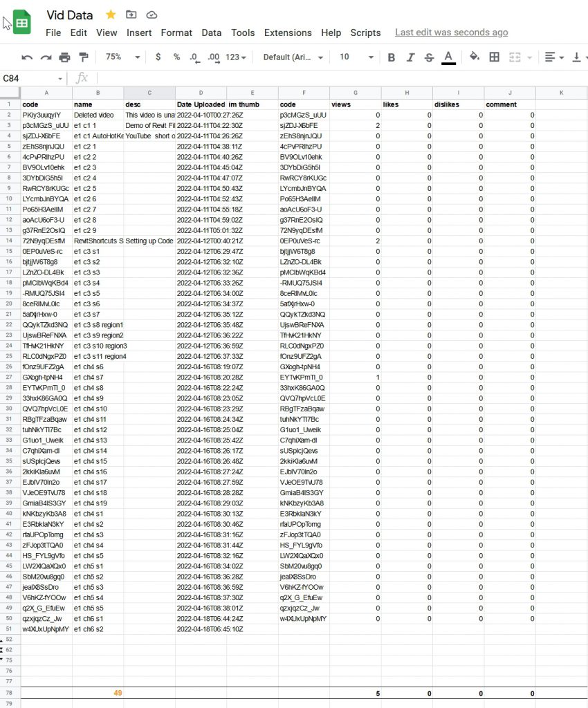588x708 pixels.
Task: Open the Extensions menu
Action: [x=288, y=32]
